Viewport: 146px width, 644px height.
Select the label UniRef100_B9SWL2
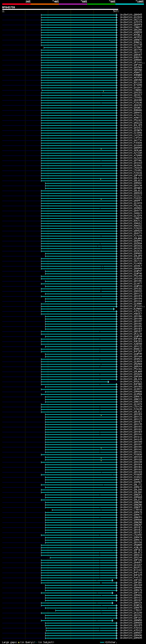click(131, 35)
